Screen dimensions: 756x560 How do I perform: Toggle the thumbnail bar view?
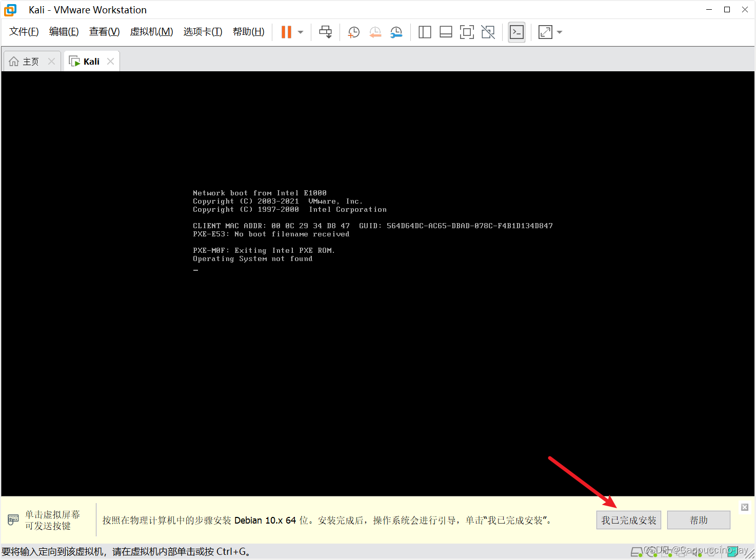[446, 32]
